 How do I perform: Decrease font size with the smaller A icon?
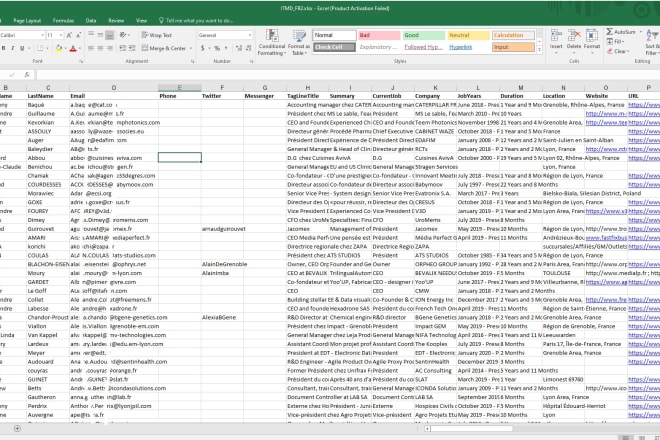click(x=79, y=35)
